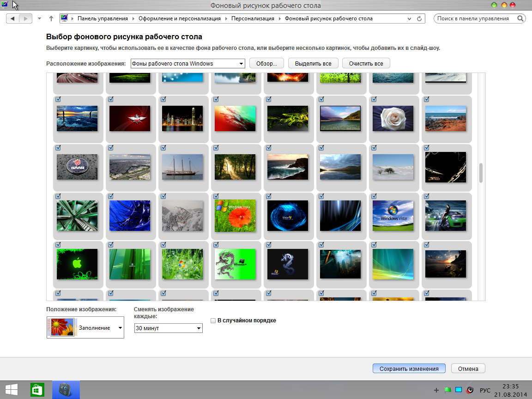The height and width of the screenshot is (399, 532).
Task: Select the snowy field with tree thumbnail
Action: [x=393, y=167]
